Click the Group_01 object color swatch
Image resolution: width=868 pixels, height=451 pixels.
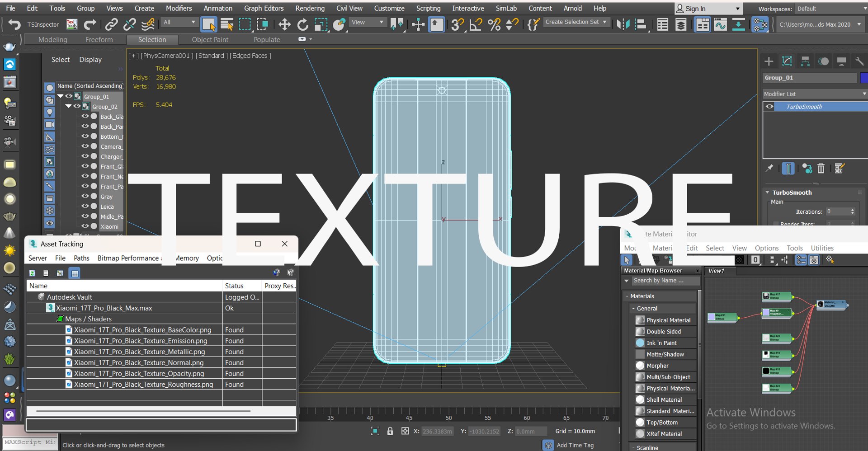point(864,78)
